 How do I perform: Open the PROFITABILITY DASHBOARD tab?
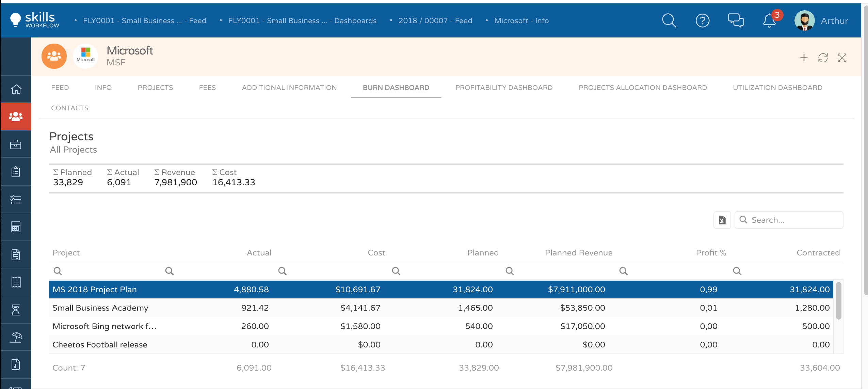(504, 88)
